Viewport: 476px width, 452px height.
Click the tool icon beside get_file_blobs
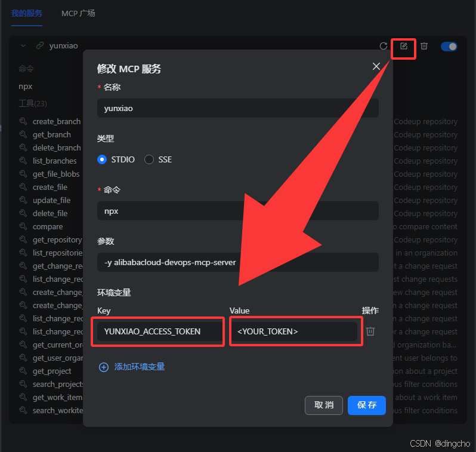click(23, 174)
